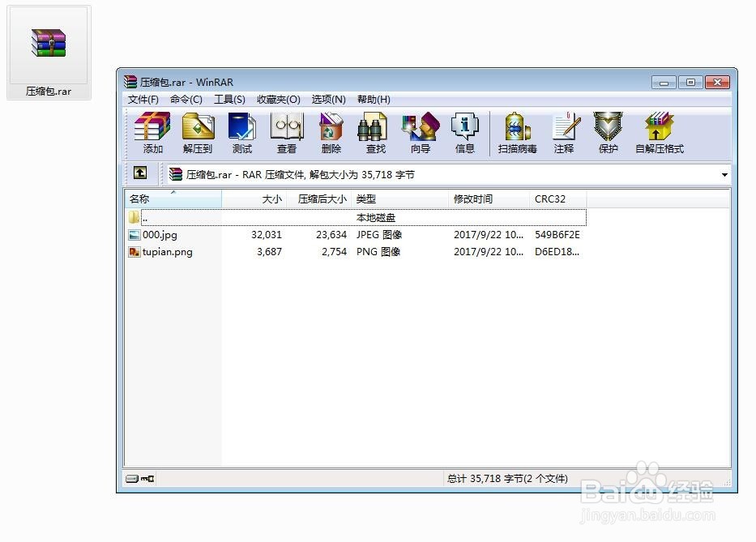Viewport: 756px width, 542px height.
Task: Click the 000.jpg file icon
Action: (x=134, y=235)
